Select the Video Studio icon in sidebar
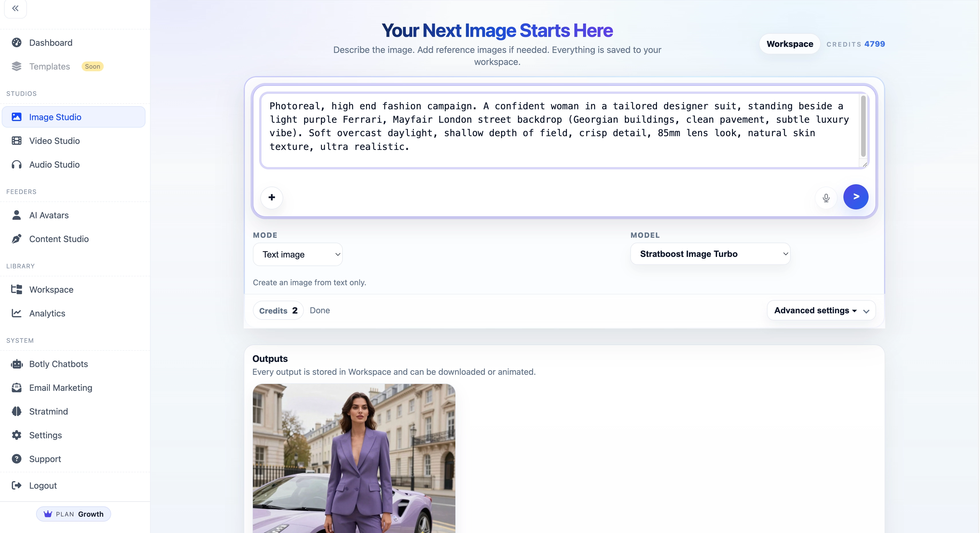980x533 pixels. (16, 141)
